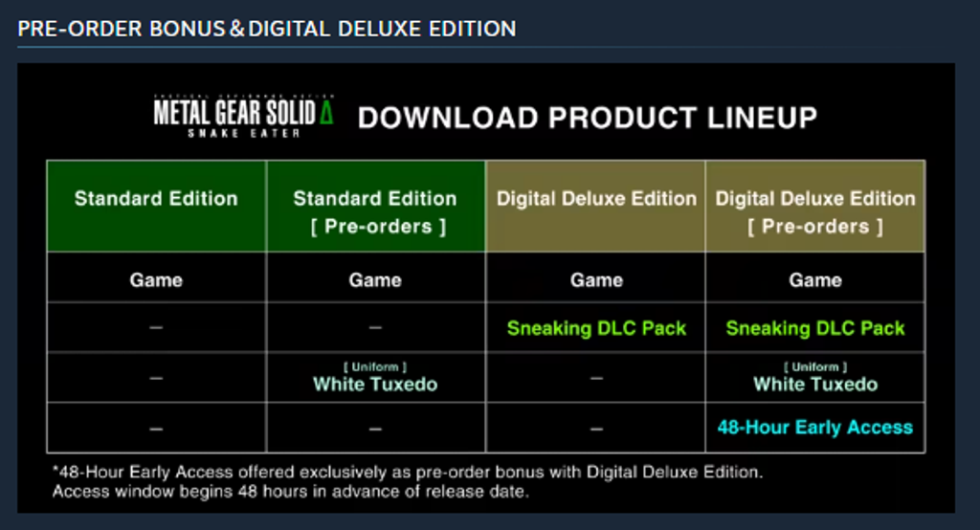The image size is (980, 530).
Task: Click Sneaking DLC Pack in non-pre-order Digital Deluxe column
Action: coord(596,328)
